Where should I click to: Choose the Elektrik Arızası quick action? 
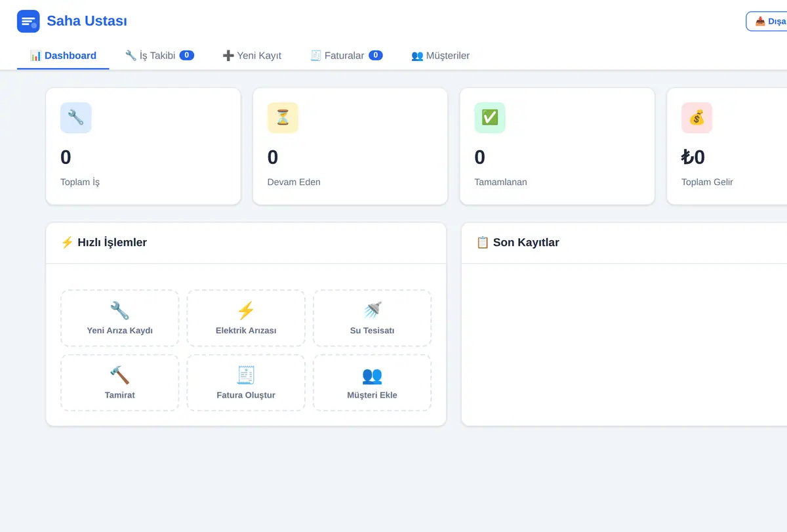[246, 318]
